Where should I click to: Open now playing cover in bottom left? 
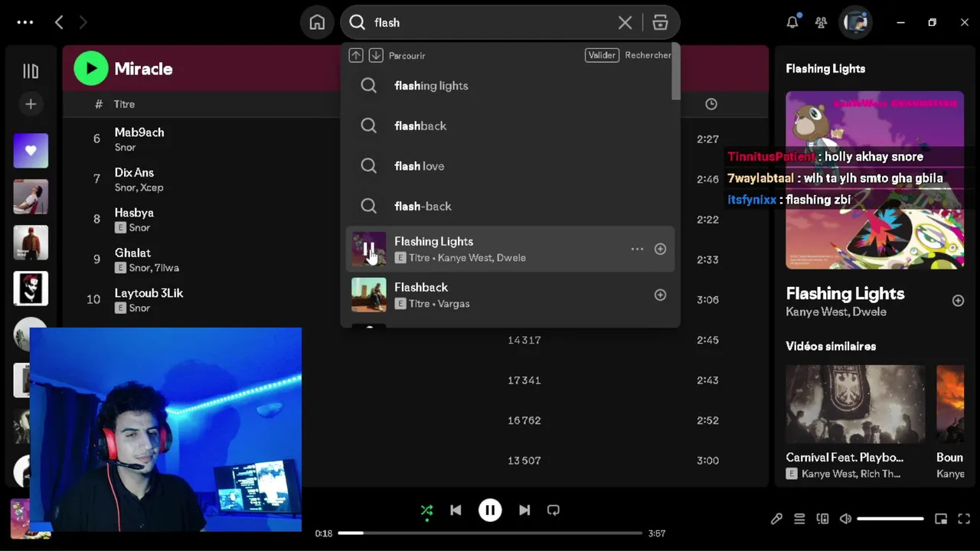pyautogui.click(x=20, y=518)
